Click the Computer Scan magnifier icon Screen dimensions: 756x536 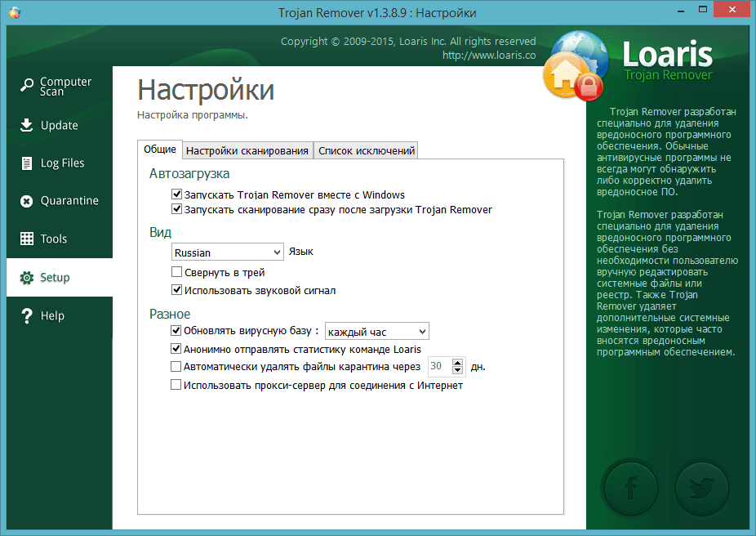[26, 86]
